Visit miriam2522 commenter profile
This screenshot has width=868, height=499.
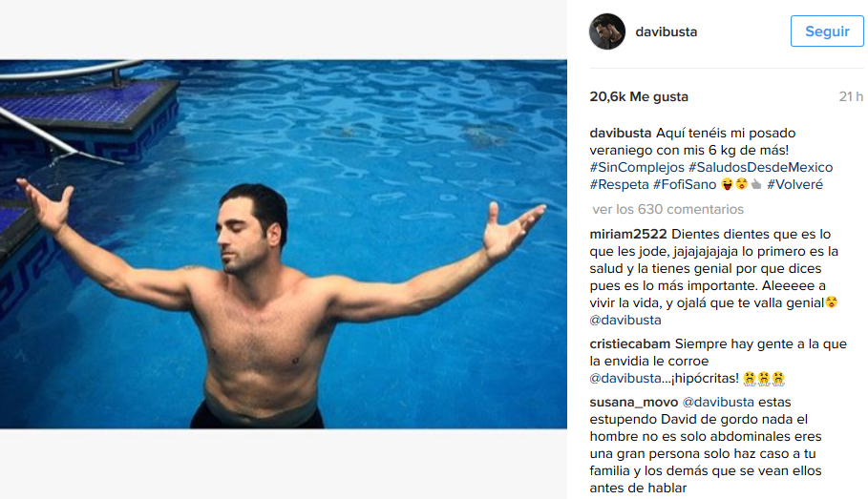628,234
